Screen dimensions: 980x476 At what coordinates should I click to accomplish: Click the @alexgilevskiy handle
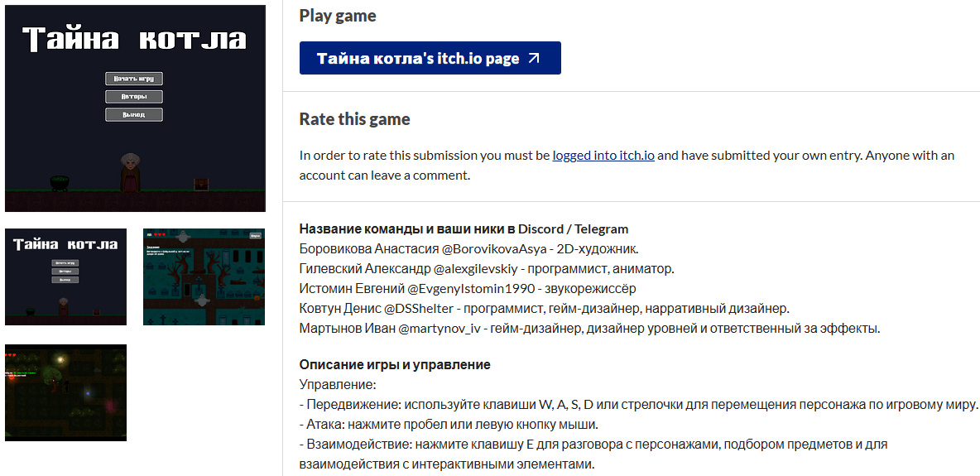tap(474, 268)
